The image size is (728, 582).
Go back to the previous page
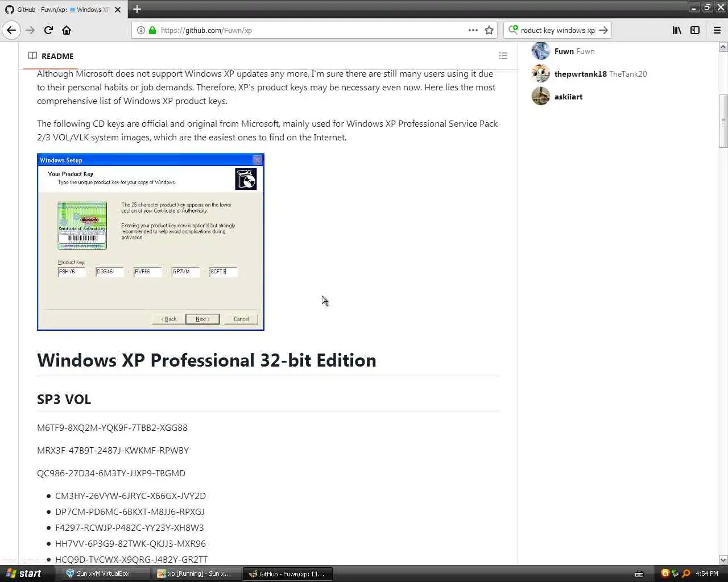[x=11, y=30]
